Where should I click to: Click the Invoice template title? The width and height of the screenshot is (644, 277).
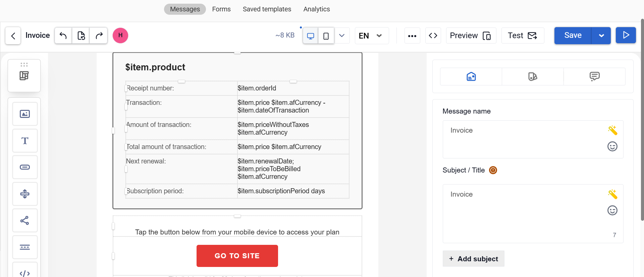[x=38, y=35]
